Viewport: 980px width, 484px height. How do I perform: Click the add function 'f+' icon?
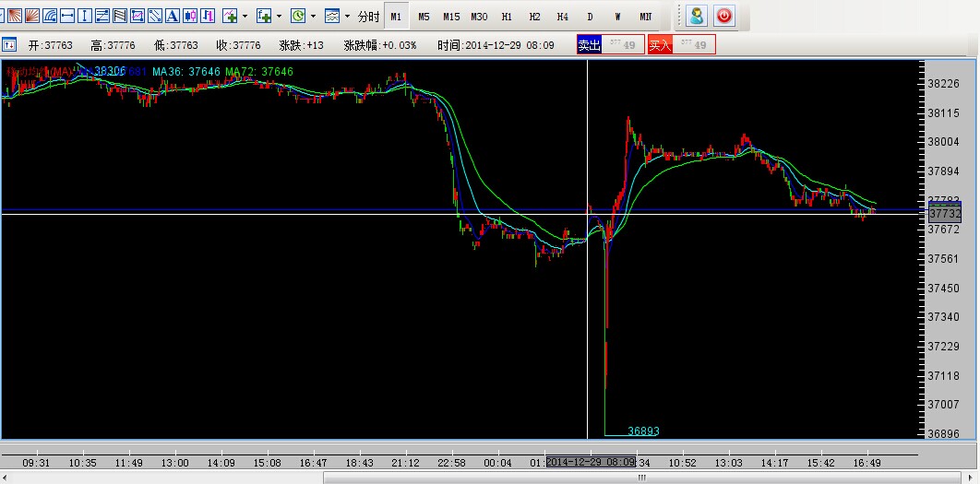[264, 16]
